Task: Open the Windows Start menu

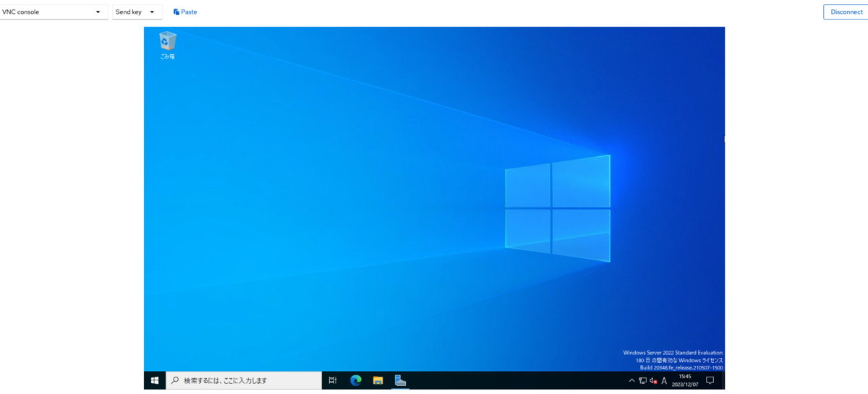Action: tap(155, 380)
